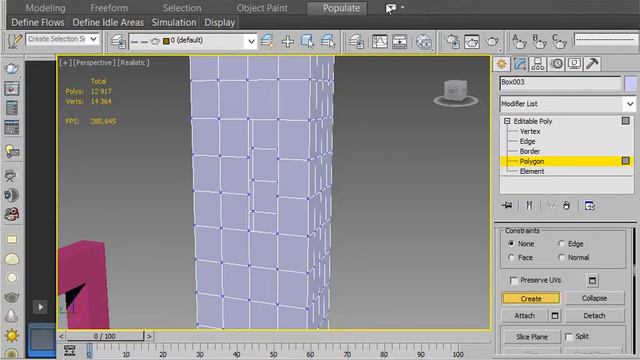Click the Pin Stack icon
640x360 pixels.
(507, 205)
